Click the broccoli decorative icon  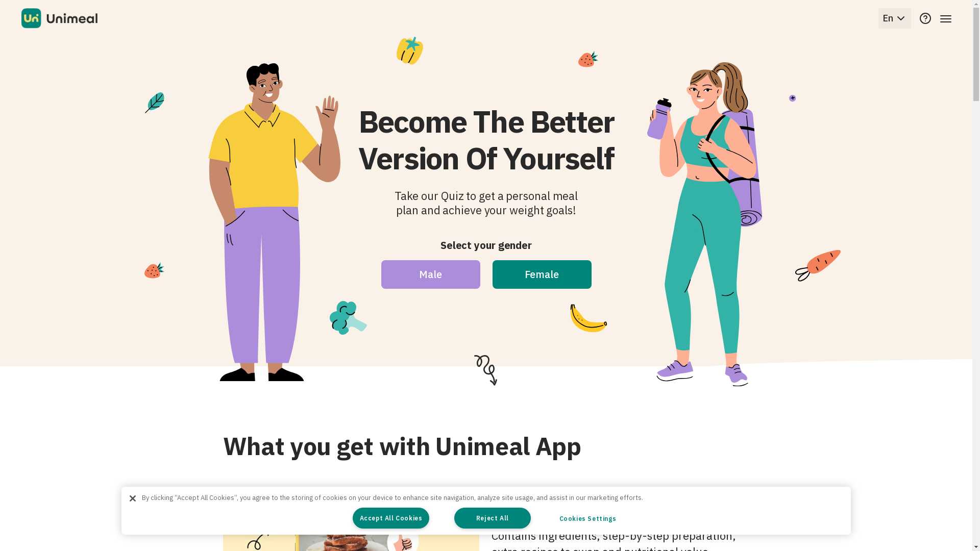click(x=348, y=317)
